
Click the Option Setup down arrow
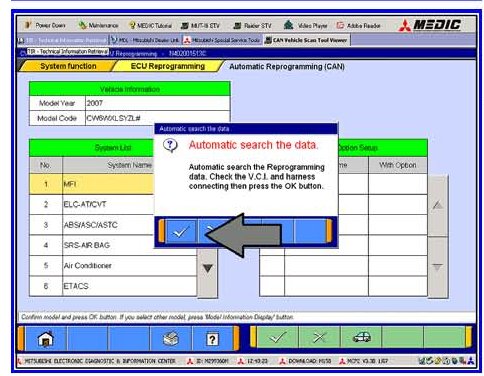(437, 267)
